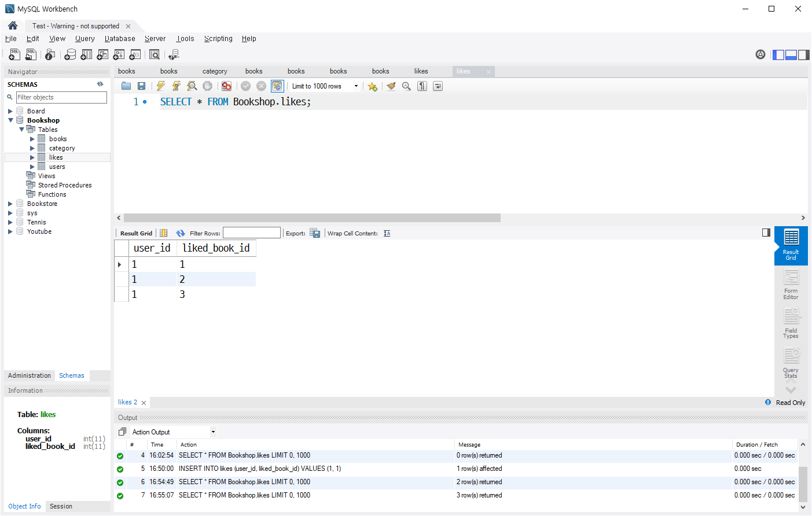Commit the current transaction
This screenshot has width=812, height=516.
click(x=245, y=86)
